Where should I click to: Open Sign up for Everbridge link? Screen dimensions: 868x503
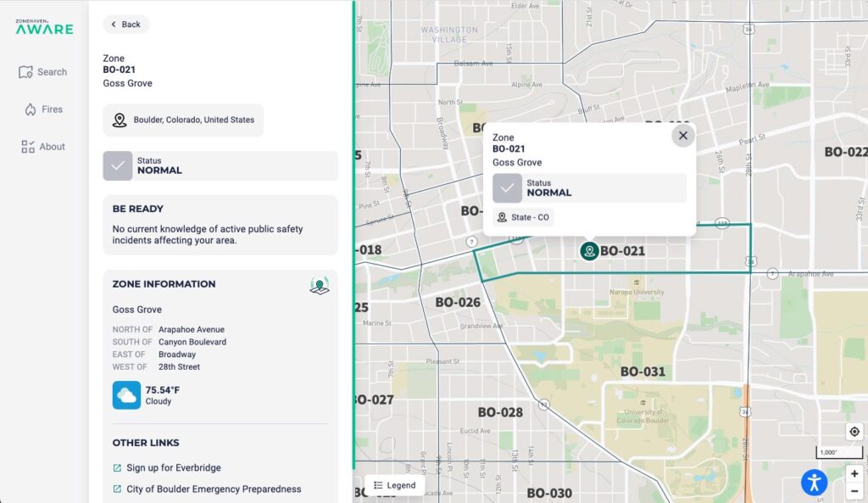(174, 467)
